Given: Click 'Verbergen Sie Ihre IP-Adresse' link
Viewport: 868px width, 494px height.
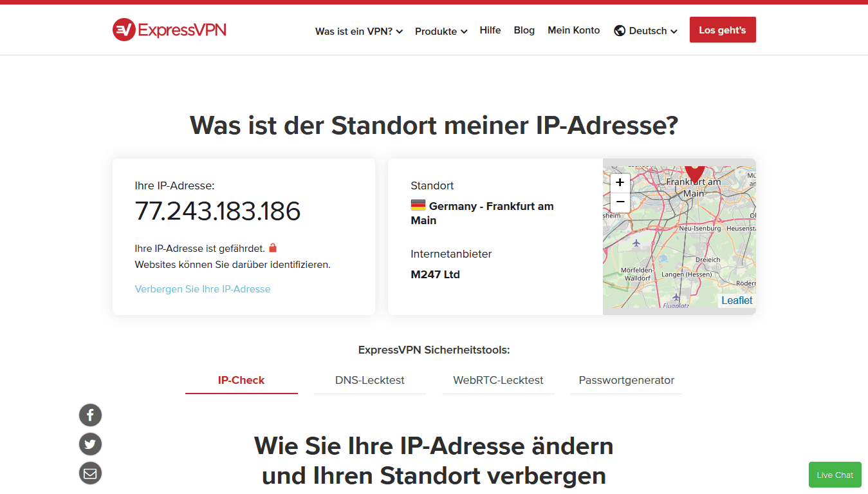Looking at the screenshot, I should tap(203, 289).
